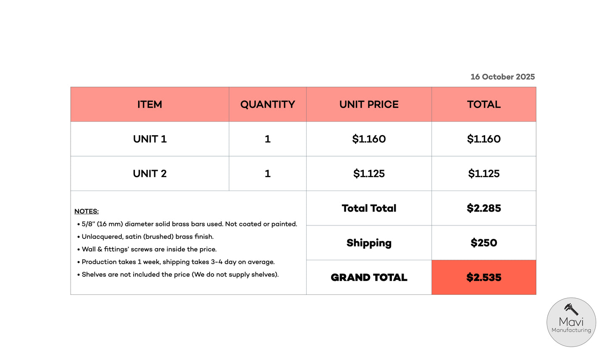
Task: Select the $2.285 subtotal amount
Action: (x=483, y=208)
